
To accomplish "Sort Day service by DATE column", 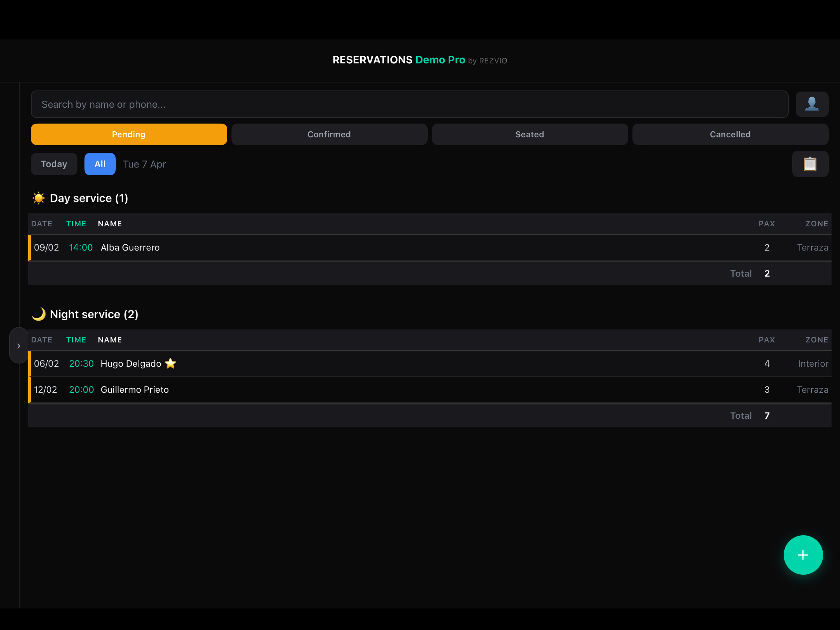I will (x=42, y=223).
